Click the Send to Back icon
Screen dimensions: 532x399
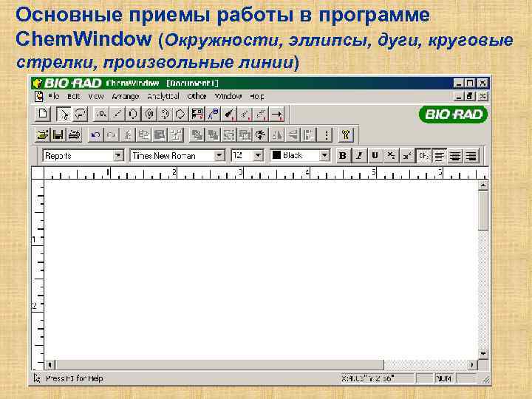[213, 135]
